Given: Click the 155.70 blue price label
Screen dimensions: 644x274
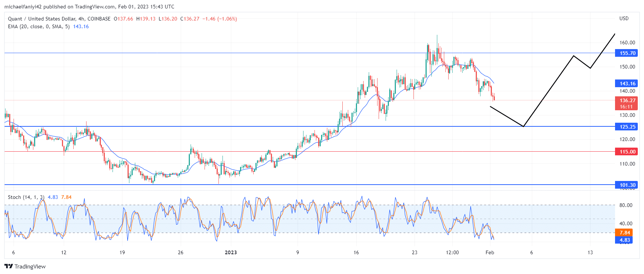Looking at the screenshot, I should [x=627, y=53].
